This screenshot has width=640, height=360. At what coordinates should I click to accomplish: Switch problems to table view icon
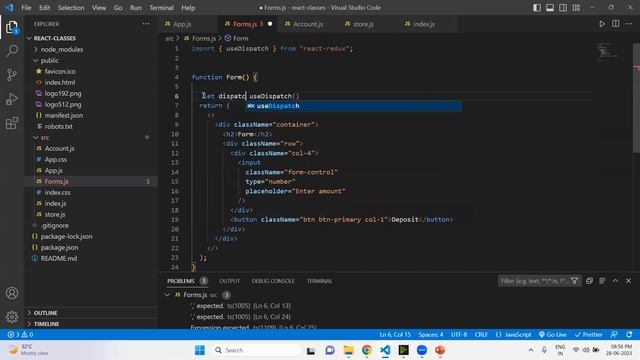click(x=602, y=281)
